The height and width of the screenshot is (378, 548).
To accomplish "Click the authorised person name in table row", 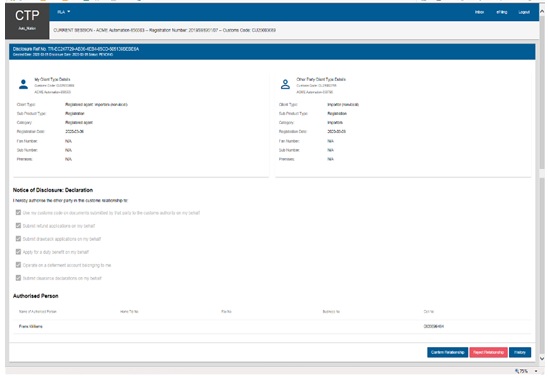I will coord(31,326).
